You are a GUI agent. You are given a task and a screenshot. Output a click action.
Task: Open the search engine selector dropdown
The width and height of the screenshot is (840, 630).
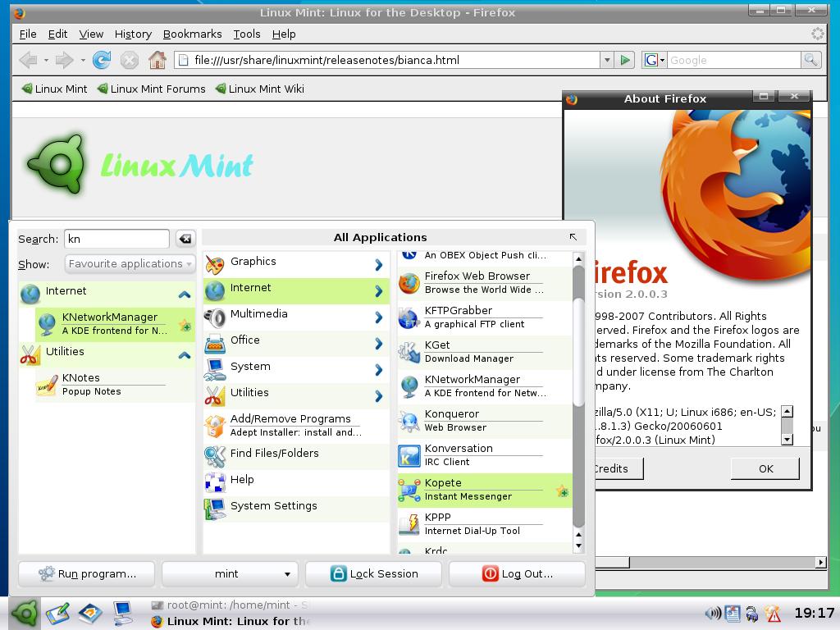654,60
